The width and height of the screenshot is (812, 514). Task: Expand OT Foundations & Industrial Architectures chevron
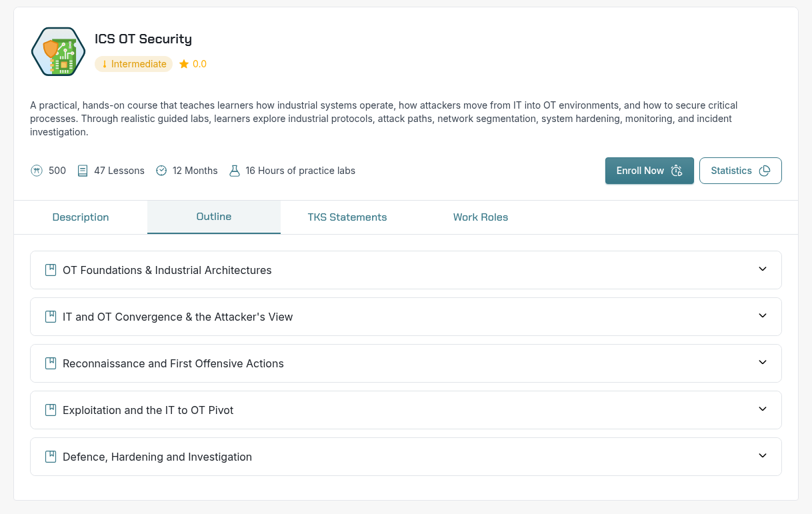pos(763,269)
